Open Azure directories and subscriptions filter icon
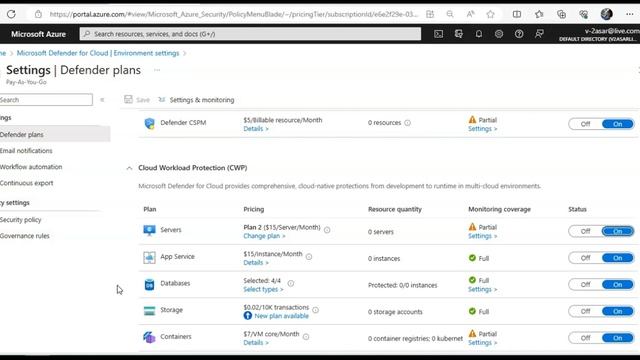 coord(458,34)
